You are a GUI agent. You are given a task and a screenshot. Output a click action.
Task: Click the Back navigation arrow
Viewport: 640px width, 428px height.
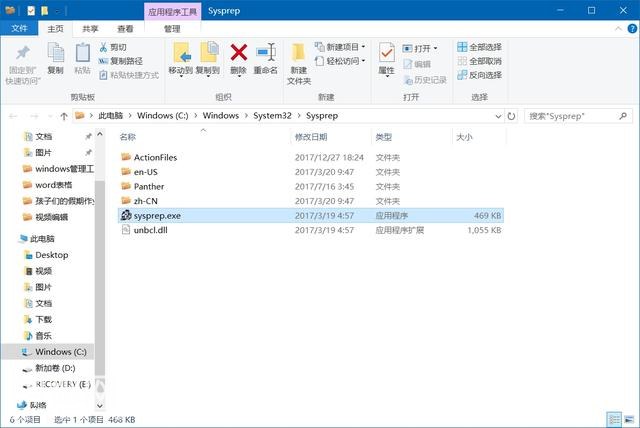pyautogui.click(x=13, y=116)
